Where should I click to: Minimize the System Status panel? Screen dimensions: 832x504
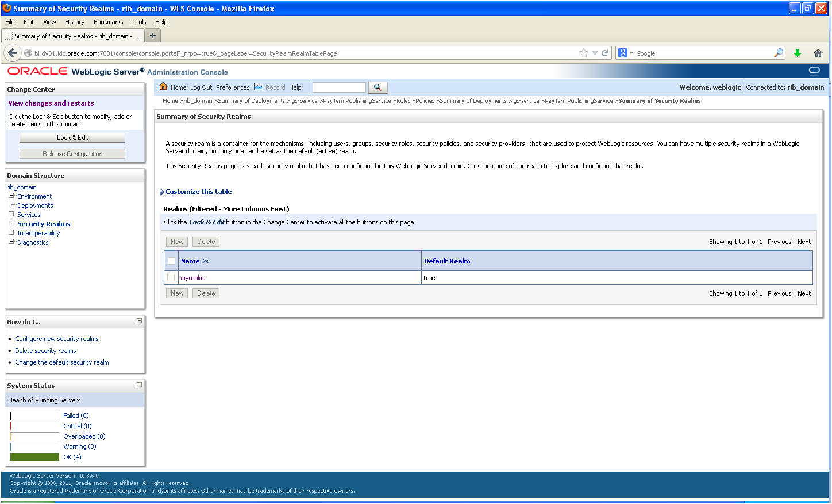pos(139,385)
